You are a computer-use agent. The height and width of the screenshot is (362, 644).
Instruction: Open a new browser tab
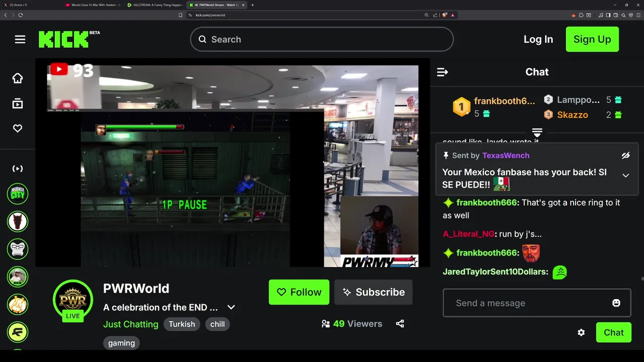(253, 5)
